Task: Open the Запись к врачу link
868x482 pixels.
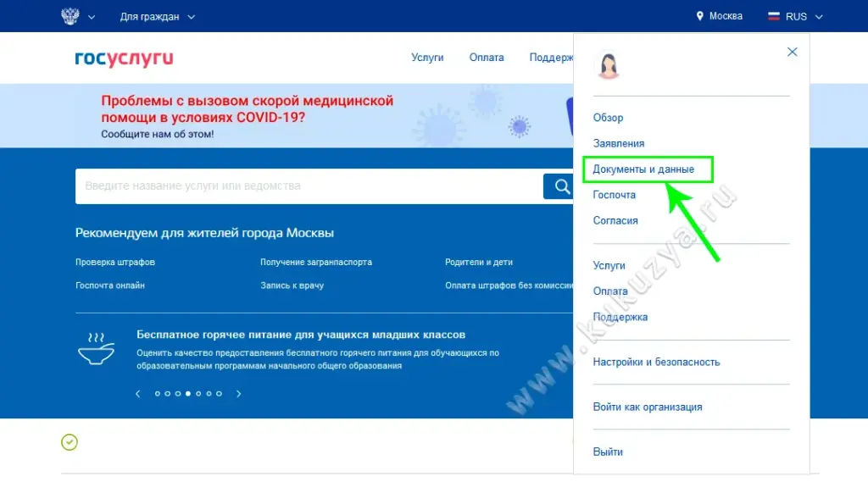Action: pos(292,285)
